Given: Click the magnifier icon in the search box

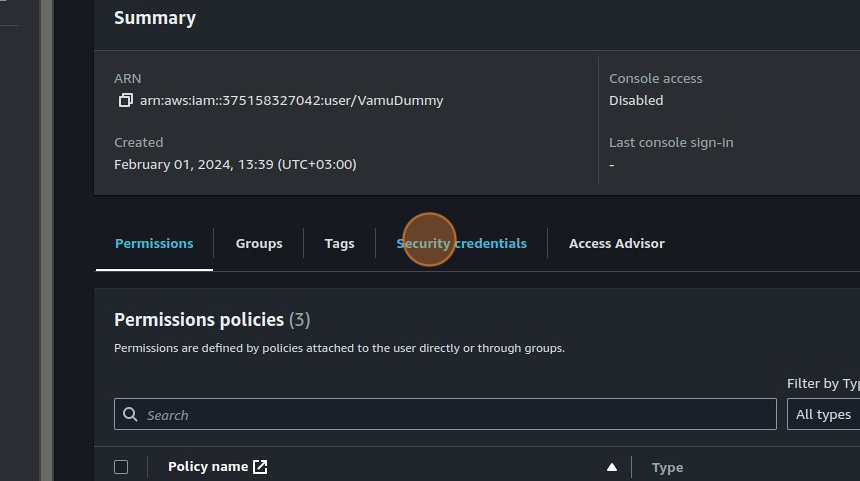Looking at the screenshot, I should pyautogui.click(x=130, y=414).
